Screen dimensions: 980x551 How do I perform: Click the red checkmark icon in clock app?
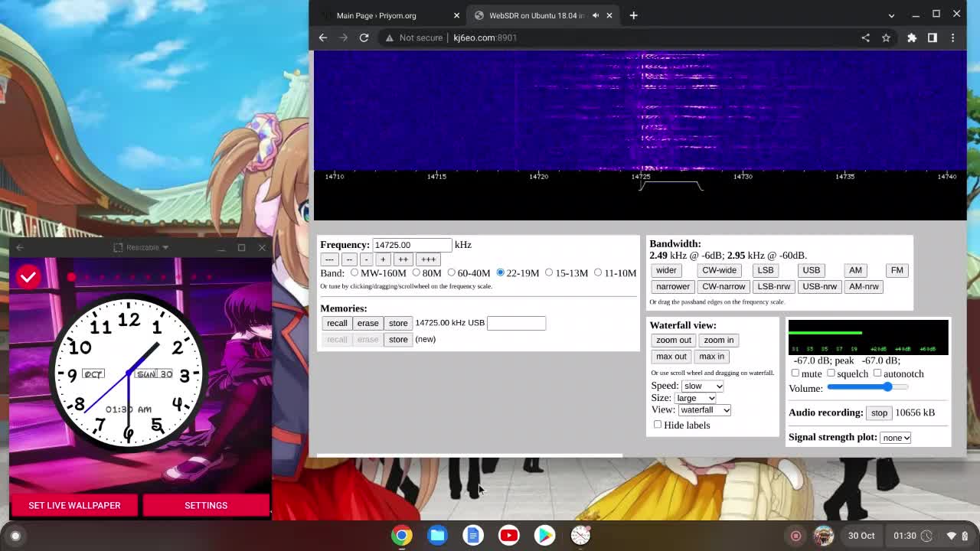click(28, 277)
